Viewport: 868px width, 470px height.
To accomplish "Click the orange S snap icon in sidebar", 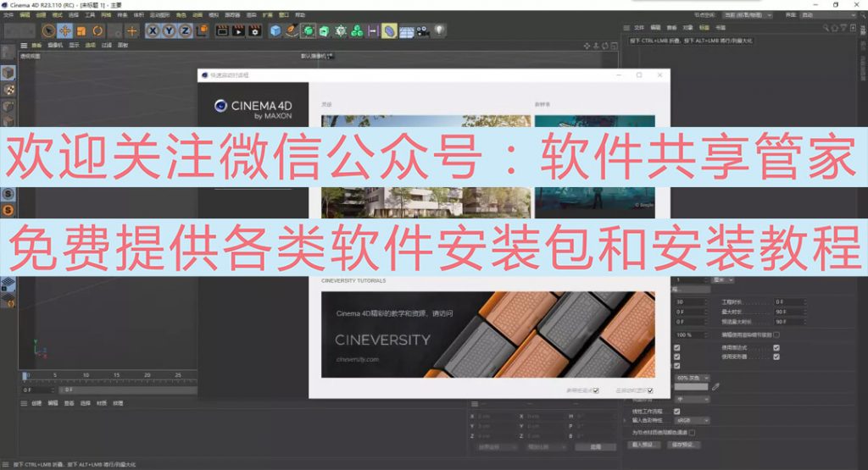I will tap(8, 210).
